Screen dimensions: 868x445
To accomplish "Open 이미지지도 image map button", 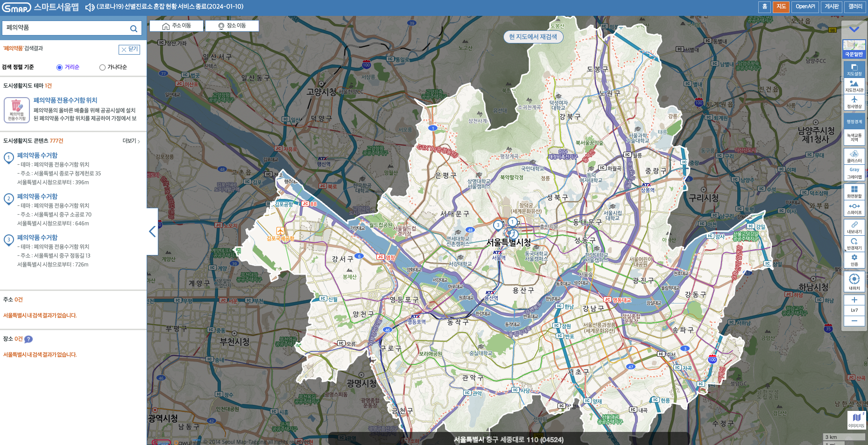I will click(856, 420).
